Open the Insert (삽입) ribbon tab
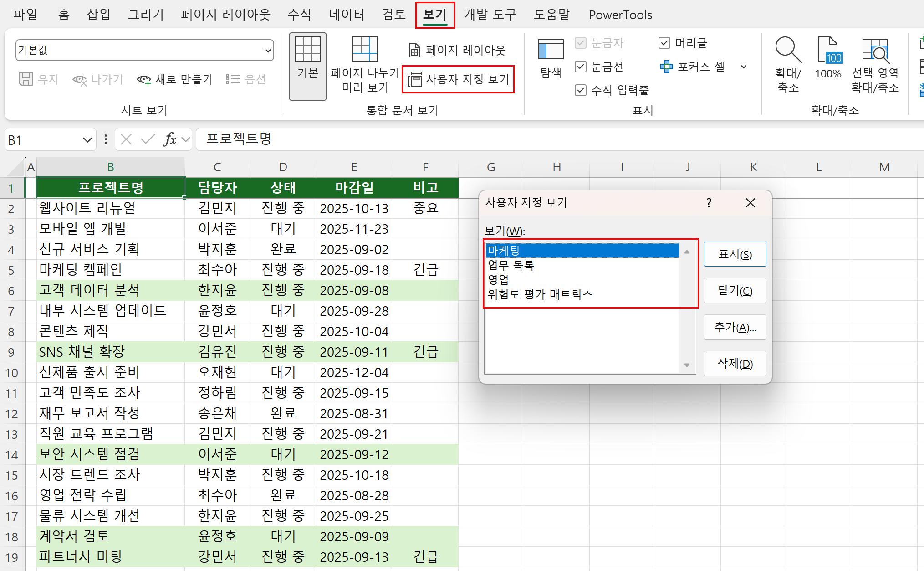924x571 pixels. tap(98, 15)
